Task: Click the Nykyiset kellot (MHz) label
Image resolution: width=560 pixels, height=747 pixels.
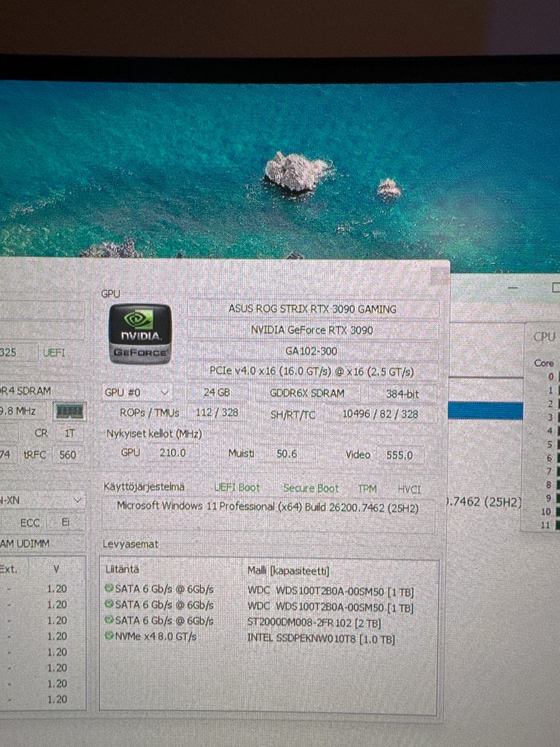Action: [154, 434]
